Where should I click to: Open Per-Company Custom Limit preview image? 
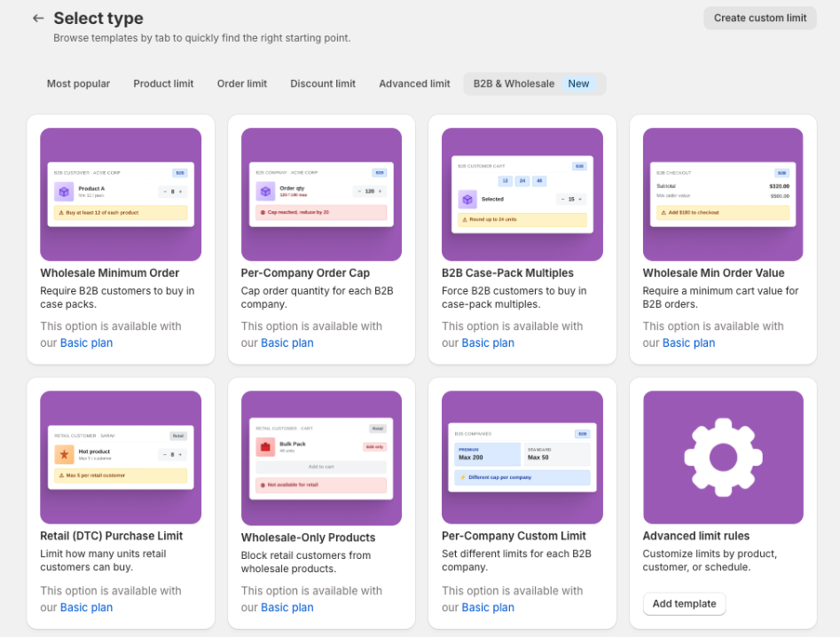[522, 457]
